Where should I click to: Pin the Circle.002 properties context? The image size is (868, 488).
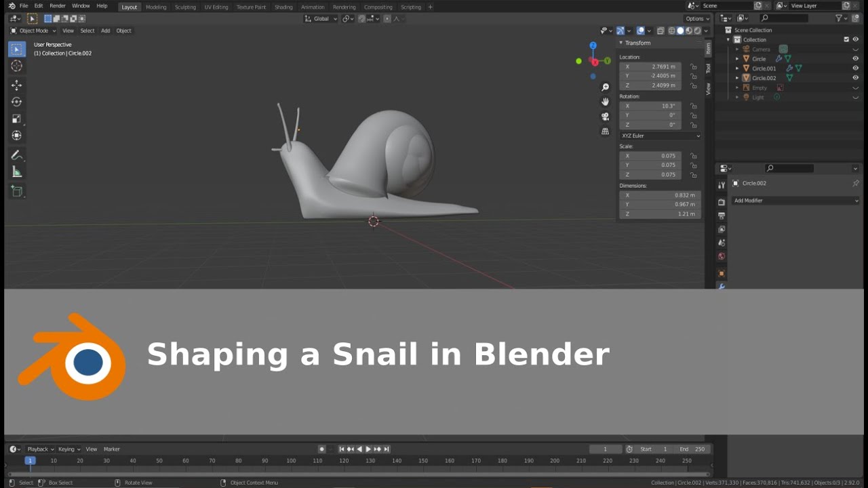(855, 184)
